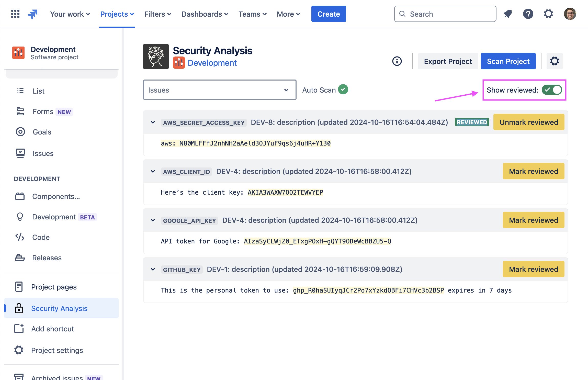
Task: Click the REVIEWED badge on DEV-8
Action: click(x=472, y=122)
